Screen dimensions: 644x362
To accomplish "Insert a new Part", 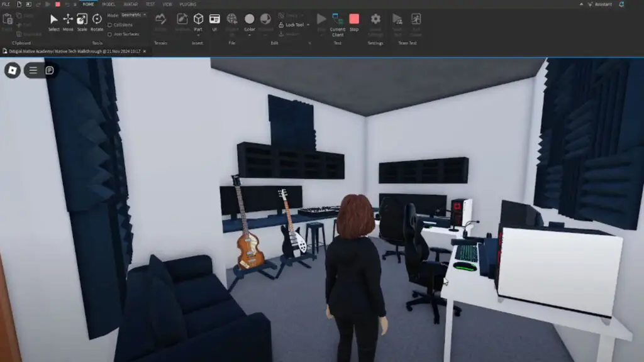I will click(x=198, y=19).
